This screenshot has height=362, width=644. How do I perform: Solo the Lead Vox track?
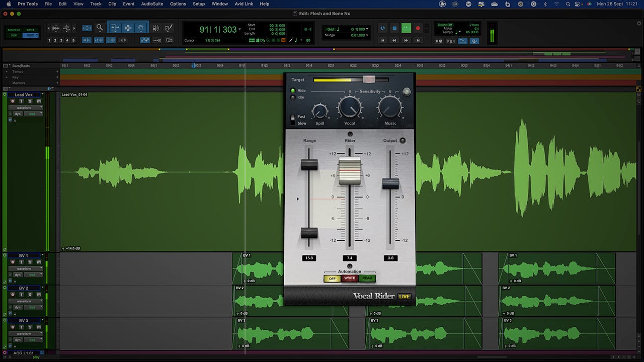click(x=30, y=101)
